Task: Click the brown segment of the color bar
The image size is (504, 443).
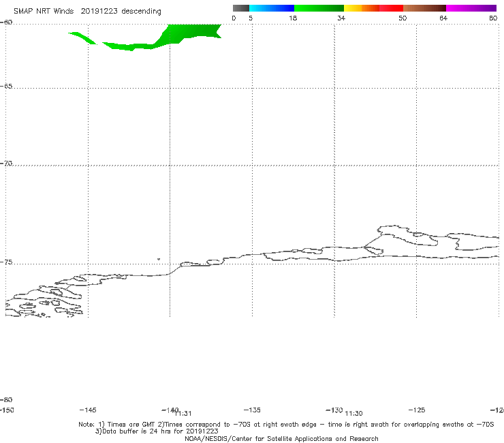Action: (424, 8)
